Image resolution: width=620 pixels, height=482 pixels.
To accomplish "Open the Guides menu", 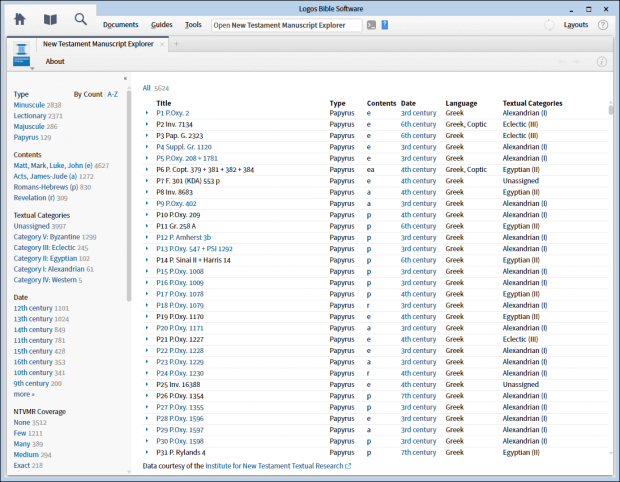I will [162, 25].
